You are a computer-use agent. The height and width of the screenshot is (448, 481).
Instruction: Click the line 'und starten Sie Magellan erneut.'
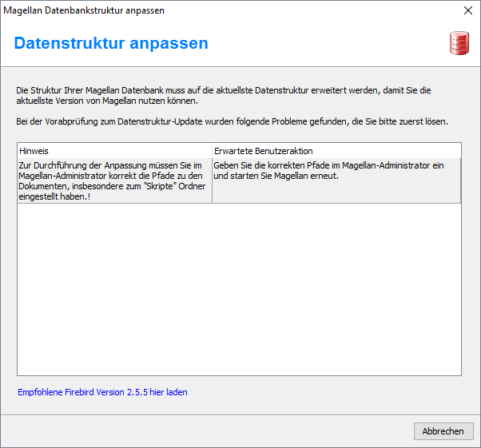pyautogui.click(x=276, y=176)
